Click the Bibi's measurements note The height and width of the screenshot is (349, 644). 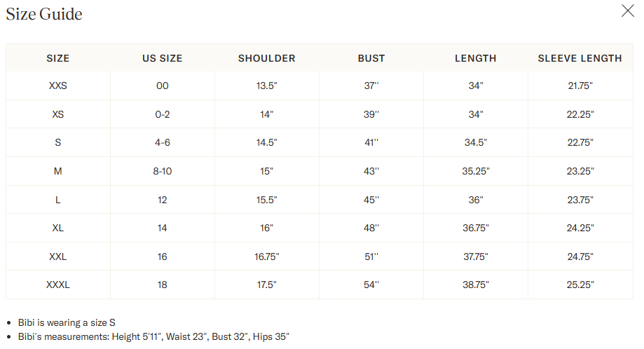(x=153, y=336)
